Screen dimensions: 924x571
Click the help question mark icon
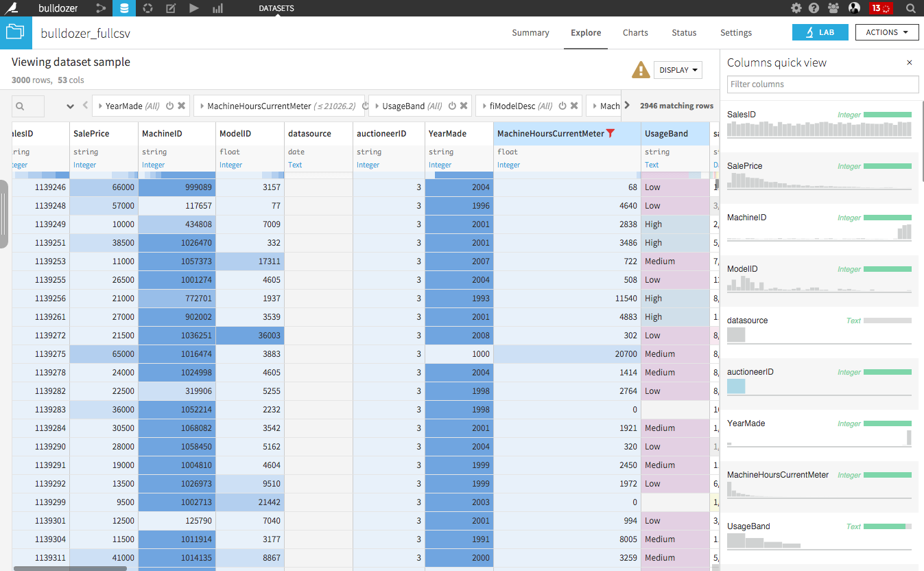tap(814, 8)
